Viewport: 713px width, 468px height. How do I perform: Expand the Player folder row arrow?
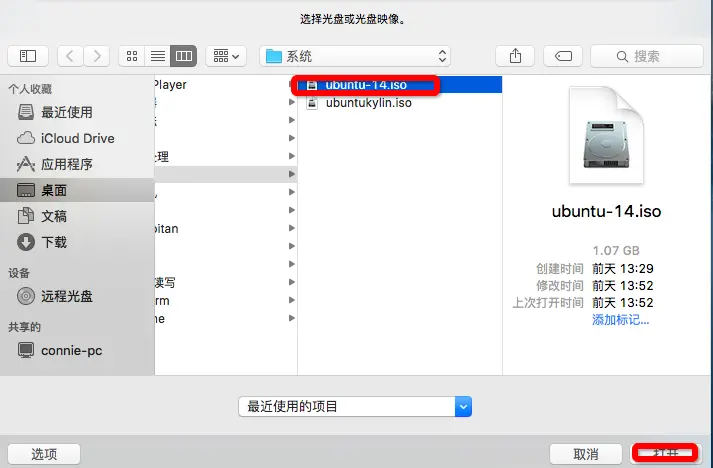291,85
